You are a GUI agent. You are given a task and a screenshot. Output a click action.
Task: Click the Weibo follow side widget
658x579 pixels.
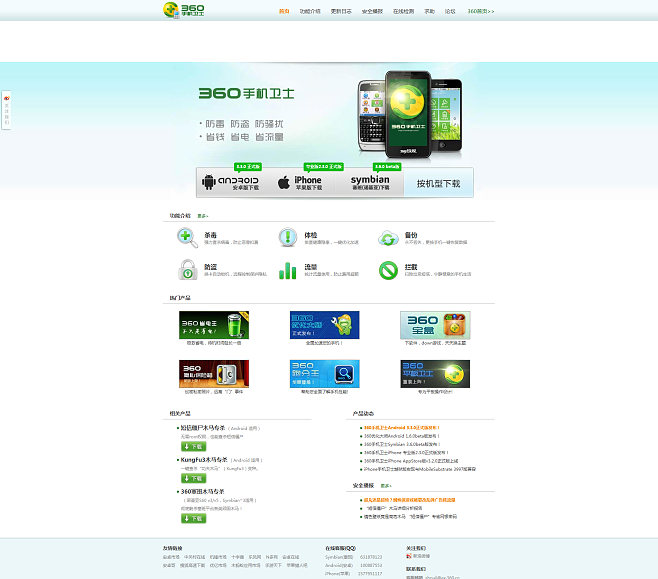pos(6,110)
